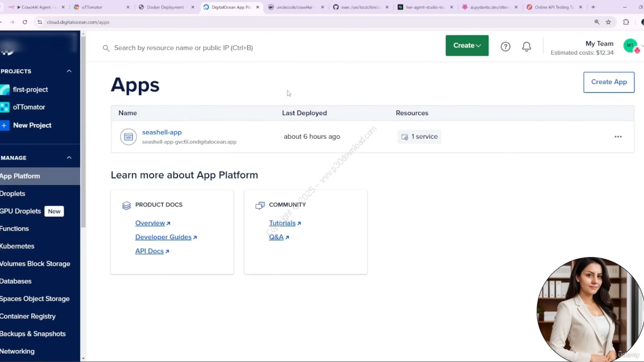Collapse the Manage section

click(x=69, y=157)
